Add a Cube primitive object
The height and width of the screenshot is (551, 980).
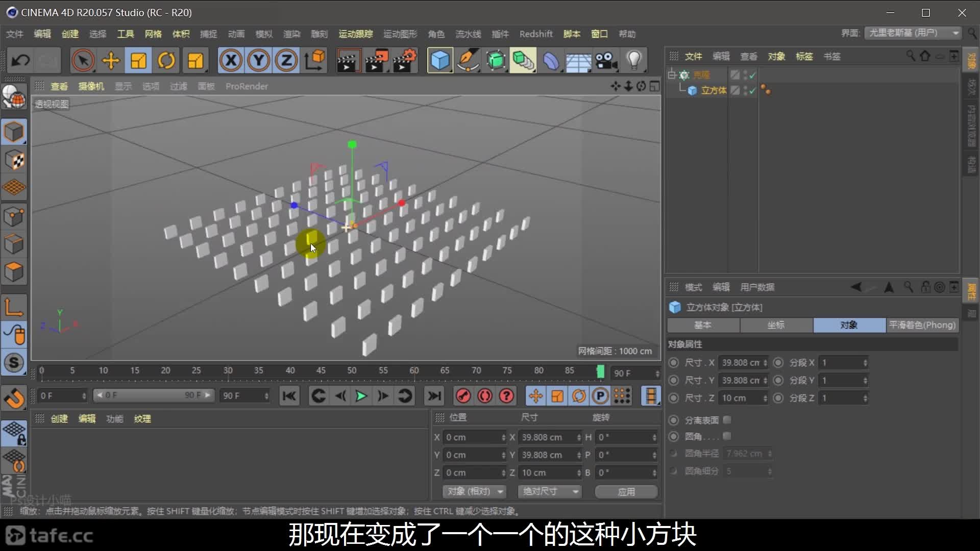[440, 60]
